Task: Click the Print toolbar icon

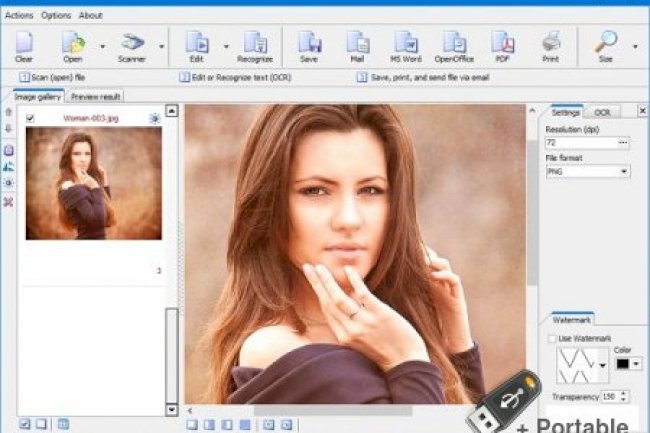Action: (x=550, y=44)
